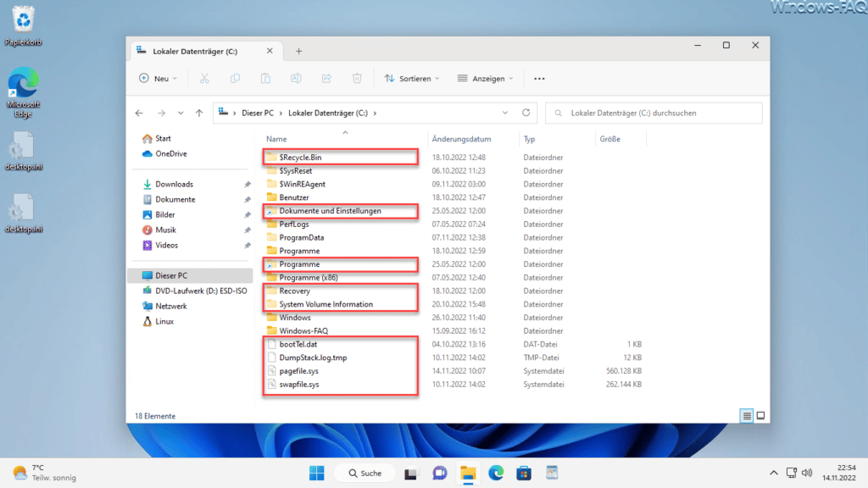
Task: Open File Explorer in taskbar
Action: tap(468, 473)
